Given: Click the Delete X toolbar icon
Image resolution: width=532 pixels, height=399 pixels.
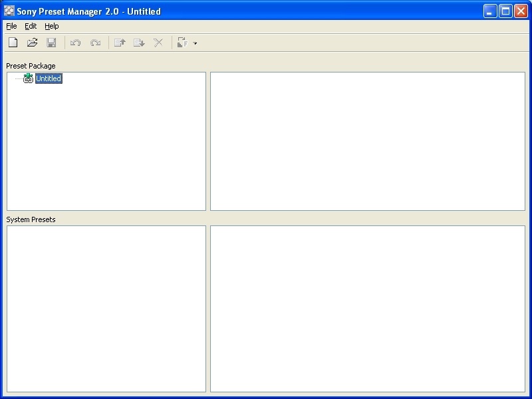Looking at the screenshot, I should tap(158, 43).
